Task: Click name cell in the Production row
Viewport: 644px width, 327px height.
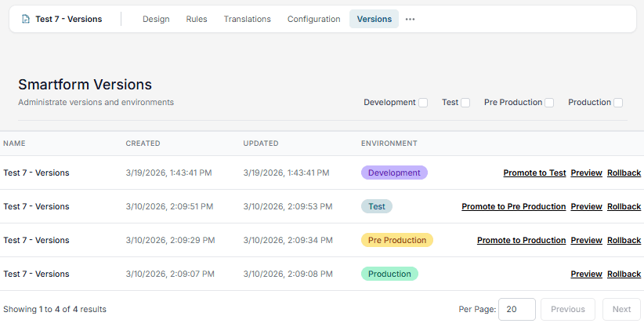Action: (x=36, y=274)
